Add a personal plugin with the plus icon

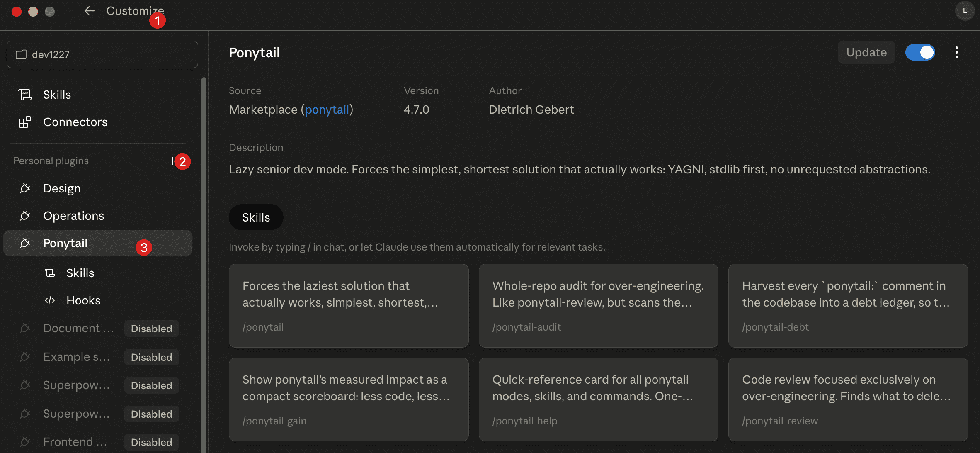(x=172, y=161)
